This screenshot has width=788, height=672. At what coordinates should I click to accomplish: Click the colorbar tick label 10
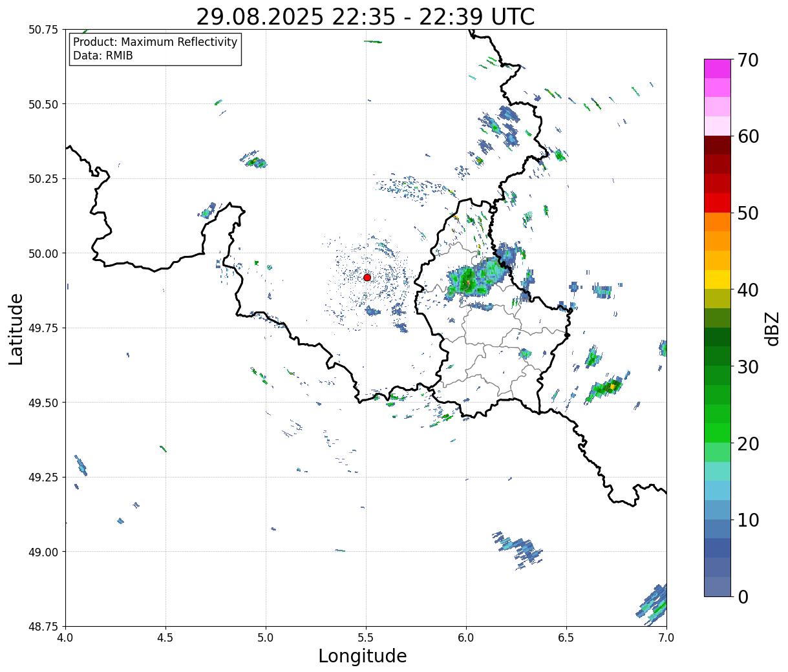coord(747,520)
